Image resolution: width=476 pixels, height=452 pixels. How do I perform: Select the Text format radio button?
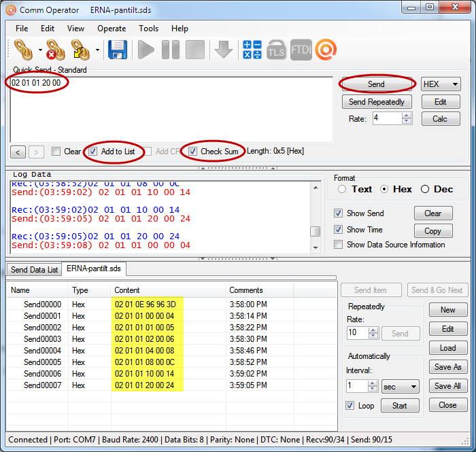[342, 189]
